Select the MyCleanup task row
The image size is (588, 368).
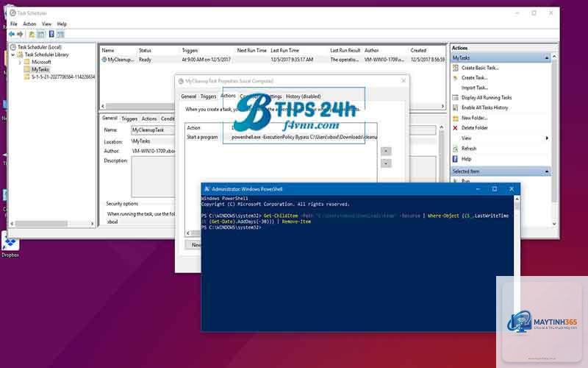click(273, 60)
